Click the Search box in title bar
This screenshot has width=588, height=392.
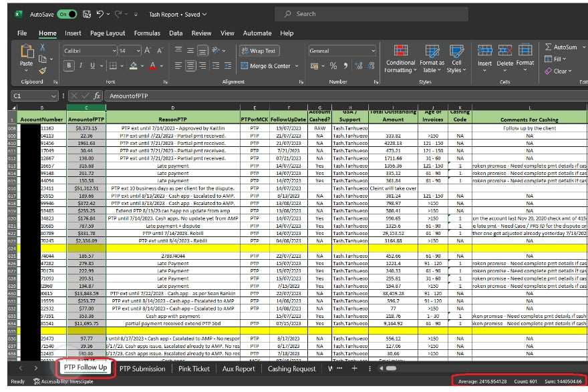[x=347, y=14]
